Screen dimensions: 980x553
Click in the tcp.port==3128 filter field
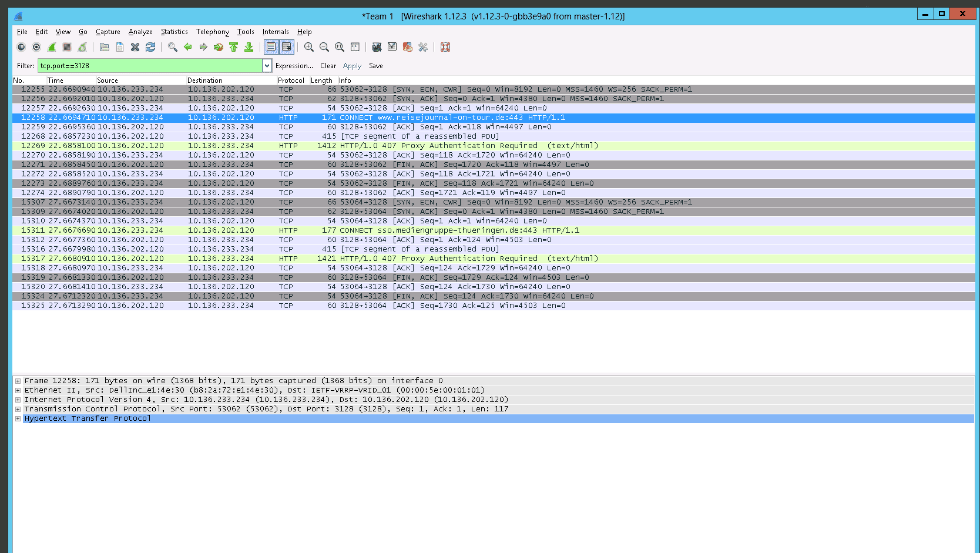[150, 66]
